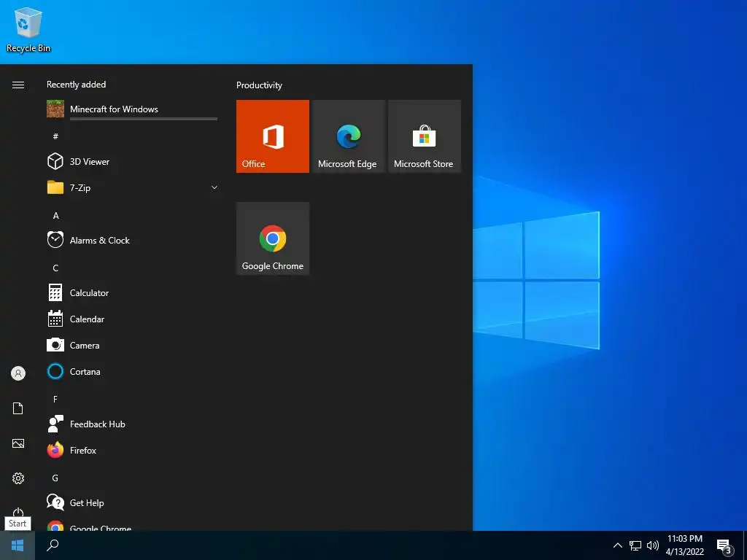This screenshot has width=747, height=560.
Task: Click Show desktop sliver at taskbar end
Action: pos(745,545)
